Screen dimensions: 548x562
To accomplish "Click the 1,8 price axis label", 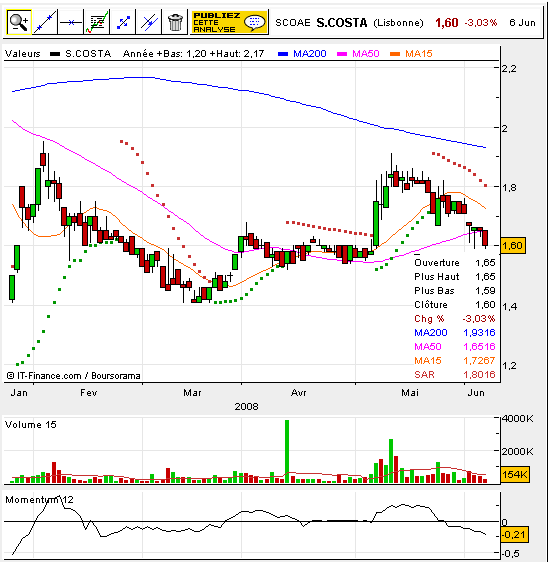I will (509, 187).
